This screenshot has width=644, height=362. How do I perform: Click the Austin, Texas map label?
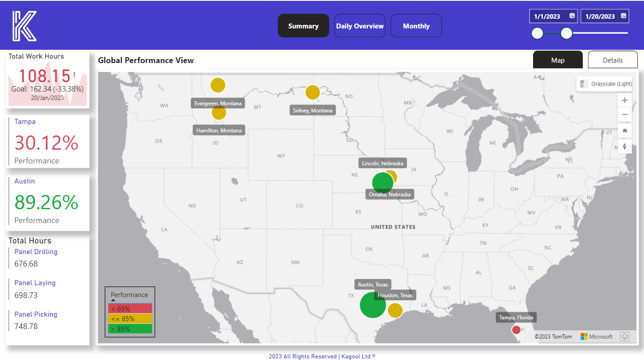coord(373,285)
